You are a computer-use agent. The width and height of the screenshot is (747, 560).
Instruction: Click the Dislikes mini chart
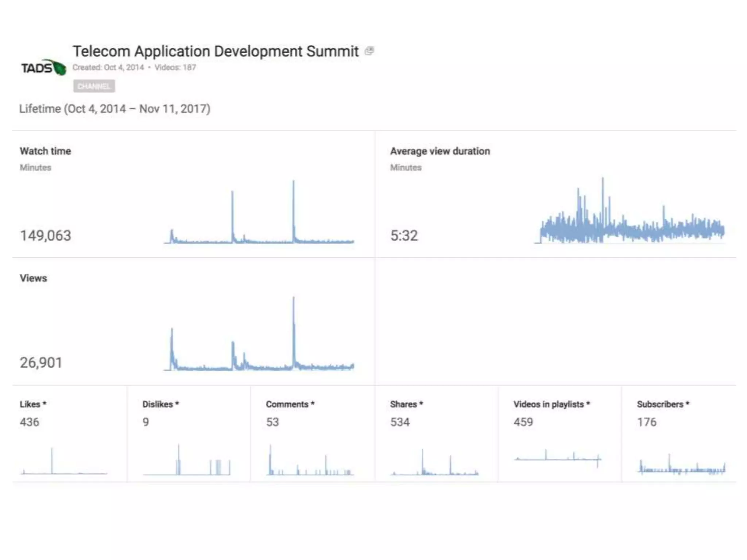tap(187, 462)
